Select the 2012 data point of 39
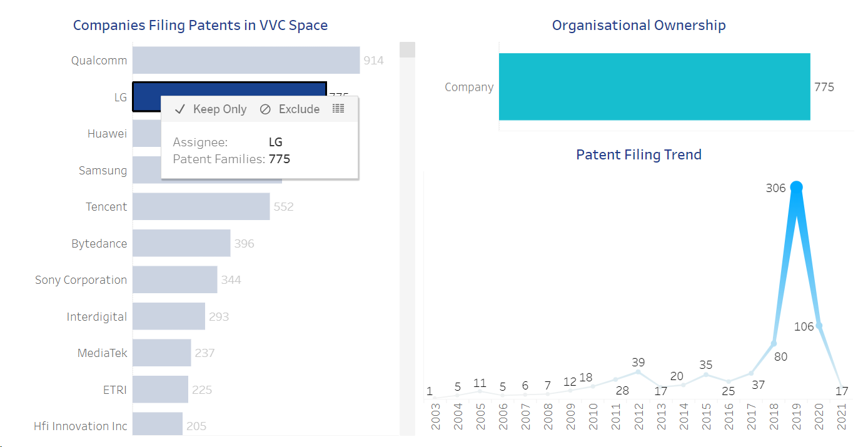This screenshot has width=868, height=447. [x=638, y=371]
